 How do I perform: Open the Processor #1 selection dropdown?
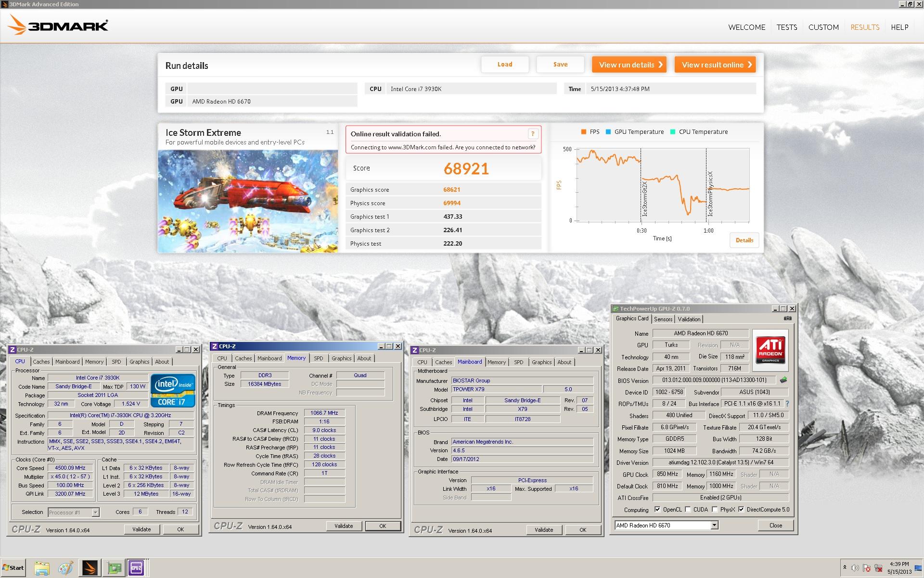click(x=95, y=512)
